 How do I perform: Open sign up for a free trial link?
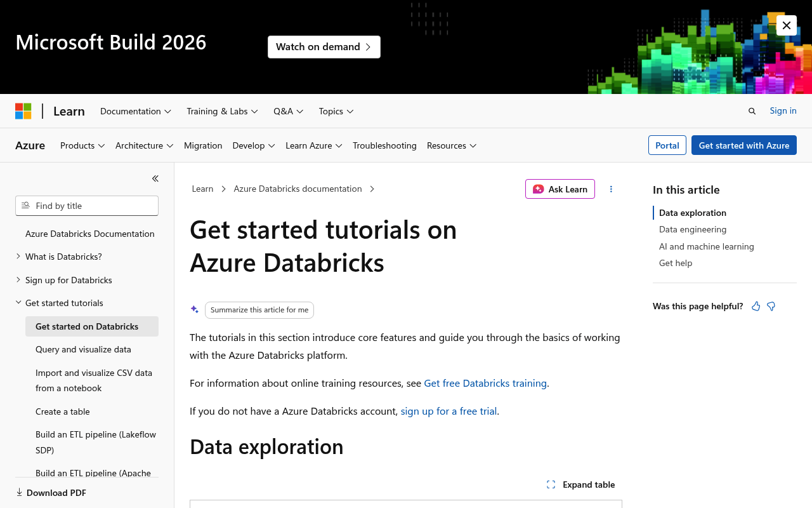coord(449,411)
